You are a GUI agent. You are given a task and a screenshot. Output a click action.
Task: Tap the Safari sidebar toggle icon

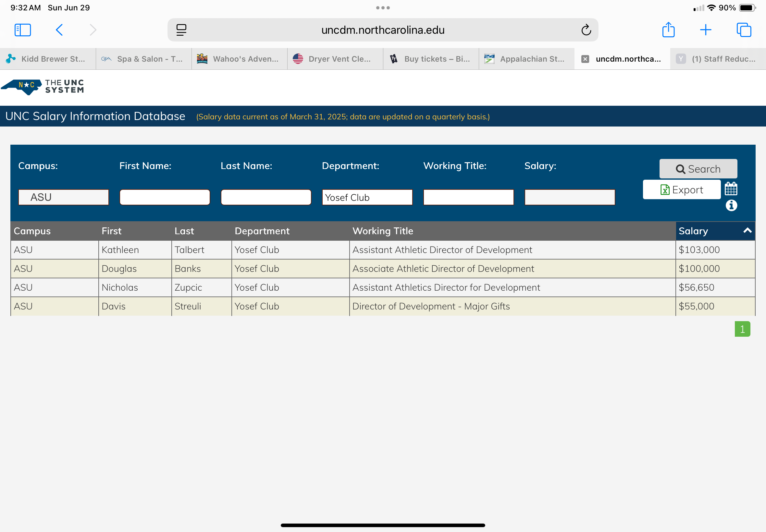[x=23, y=30]
